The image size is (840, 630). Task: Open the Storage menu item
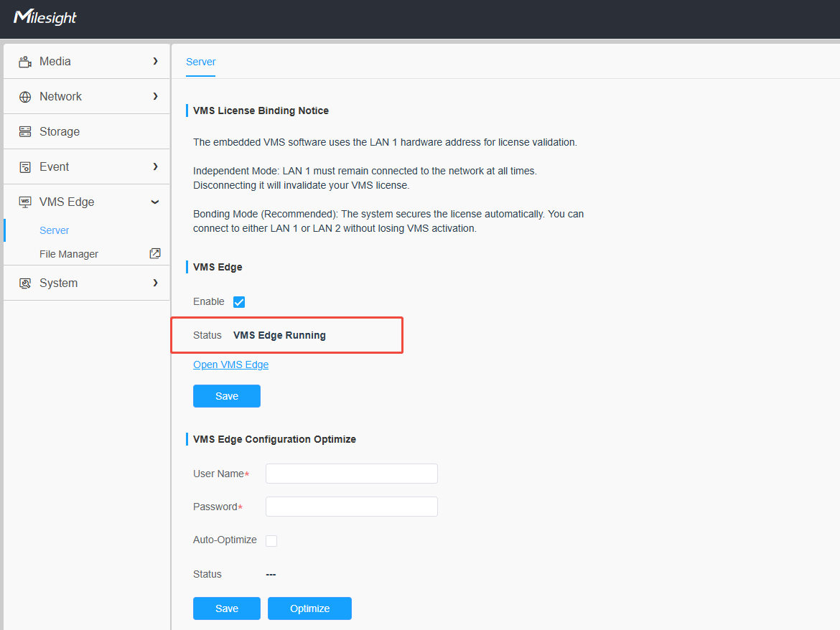87,132
